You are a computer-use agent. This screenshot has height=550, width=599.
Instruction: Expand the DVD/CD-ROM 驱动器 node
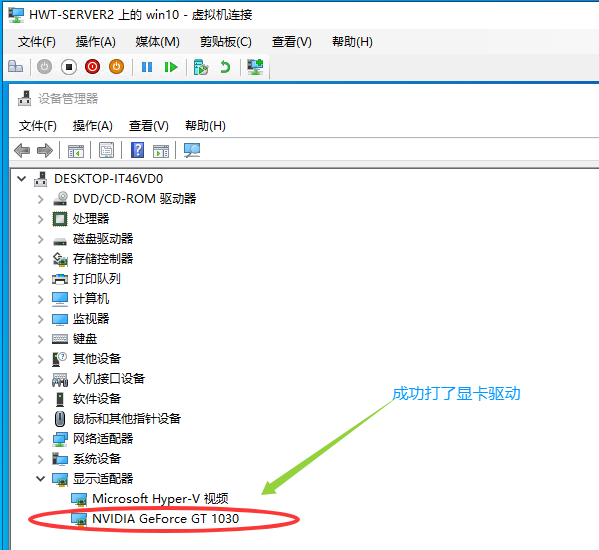40,199
